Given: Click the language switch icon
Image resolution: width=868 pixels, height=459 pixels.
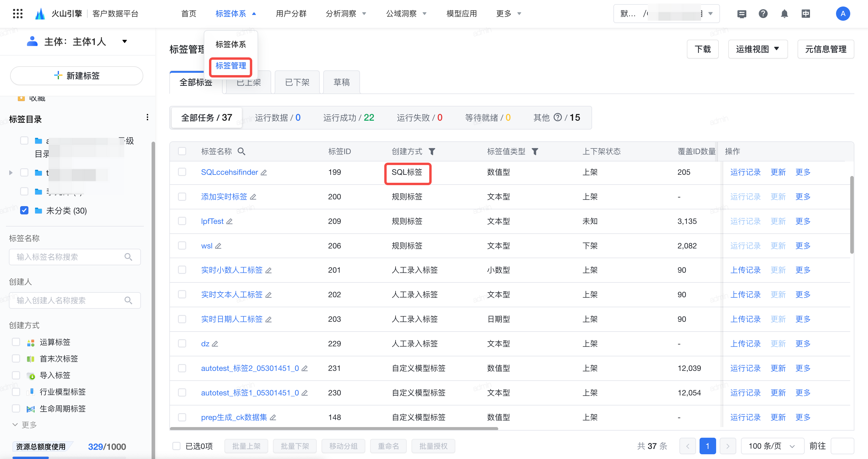Looking at the screenshot, I should point(806,14).
